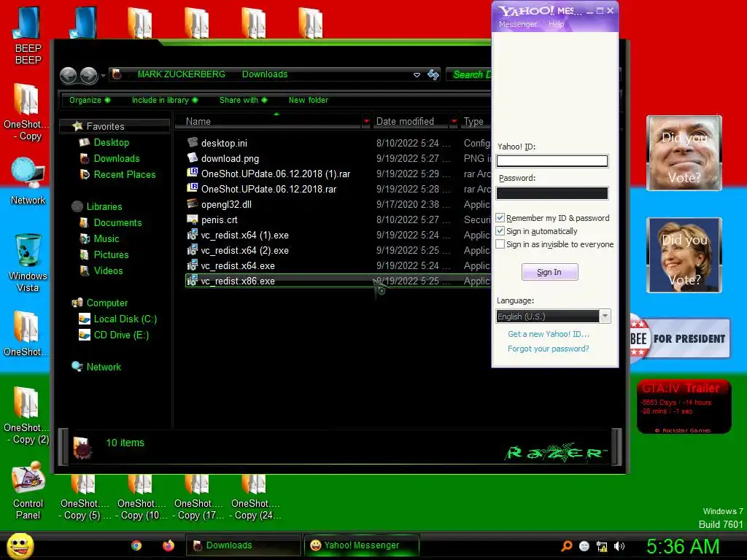
Task: Select the penis.crt file row
Action: [x=338, y=219]
